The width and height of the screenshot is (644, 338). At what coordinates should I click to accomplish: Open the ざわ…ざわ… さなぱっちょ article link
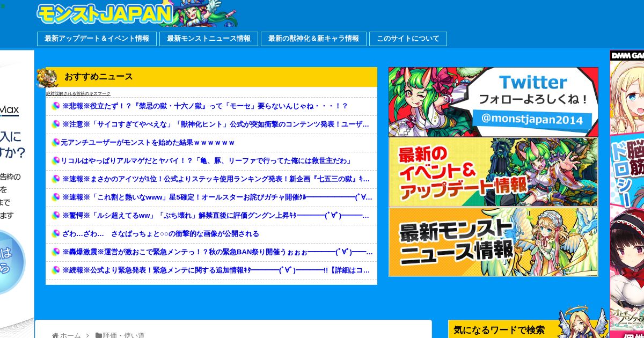click(x=160, y=233)
